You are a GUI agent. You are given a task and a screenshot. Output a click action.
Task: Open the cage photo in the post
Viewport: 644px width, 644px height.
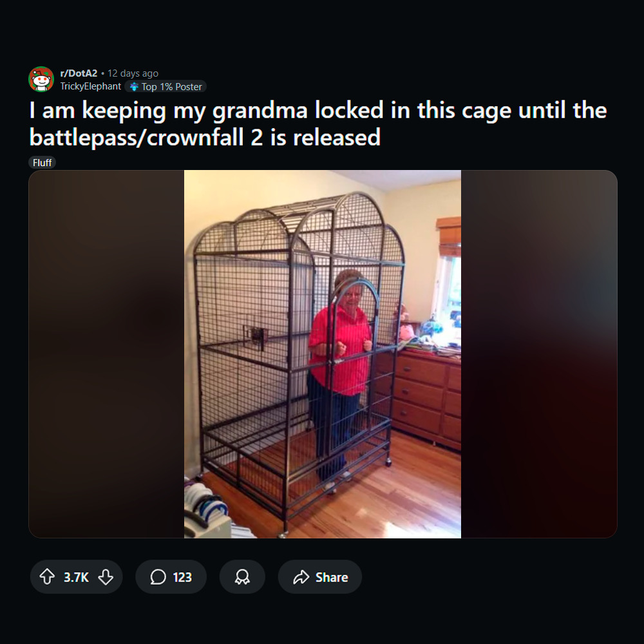pyautogui.click(x=323, y=354)
